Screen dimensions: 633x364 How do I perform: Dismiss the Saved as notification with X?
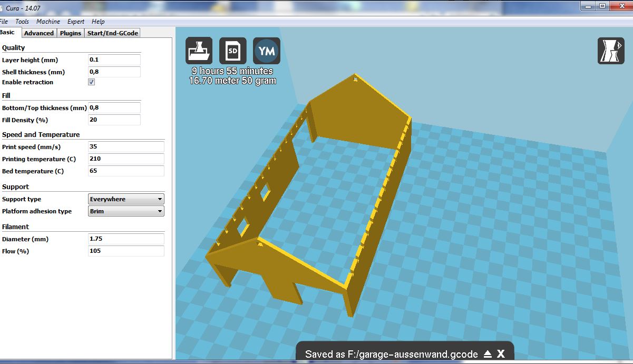501,354
